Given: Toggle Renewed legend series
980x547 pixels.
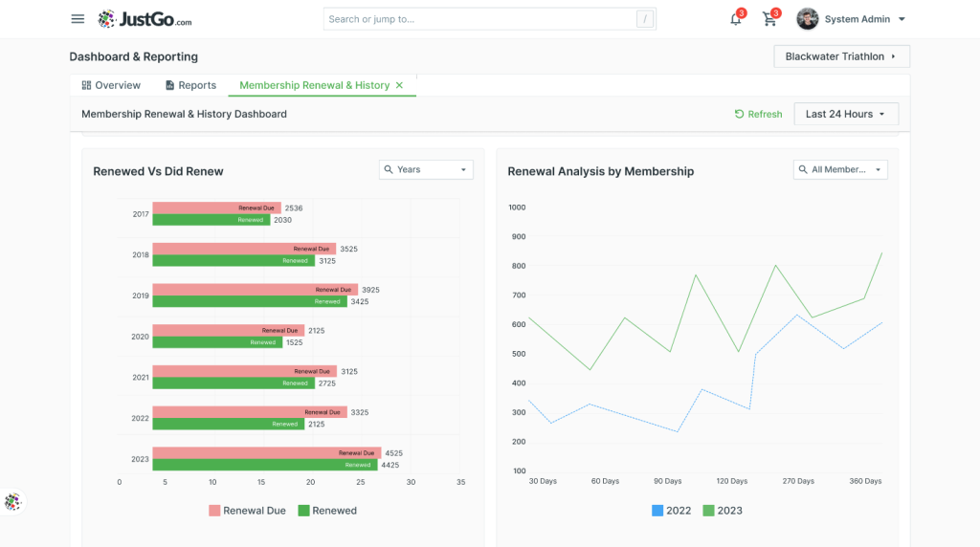Looking at the screenshot, I should point(327,511).
